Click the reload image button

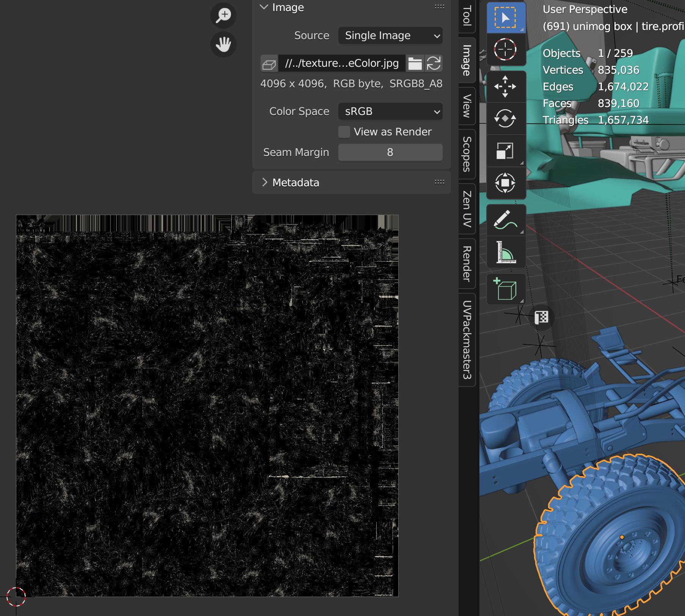pos(434,63)
